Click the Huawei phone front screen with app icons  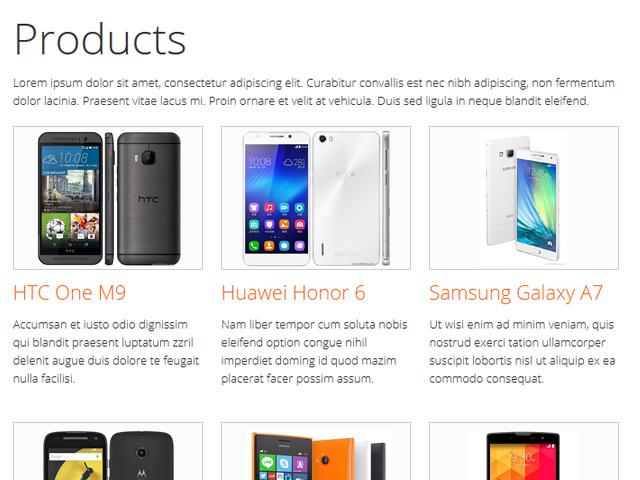pyautogui.click(x=277, y=198)
